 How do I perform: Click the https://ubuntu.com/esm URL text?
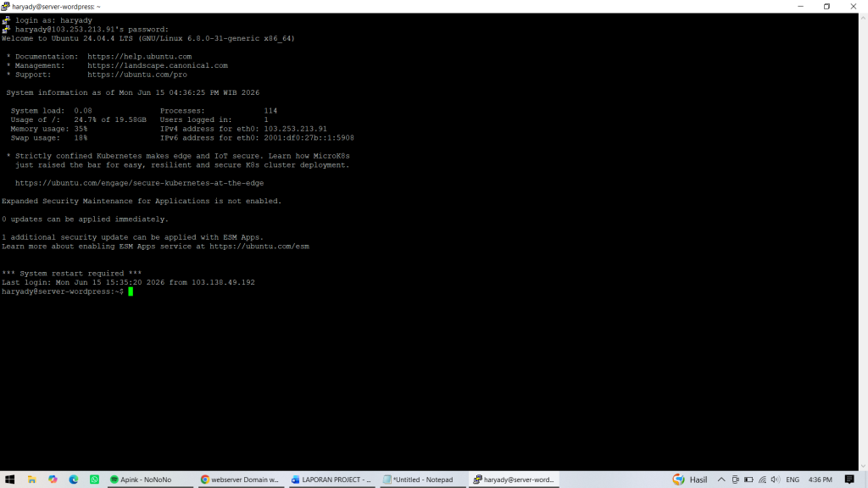click(x=259, y=247)
